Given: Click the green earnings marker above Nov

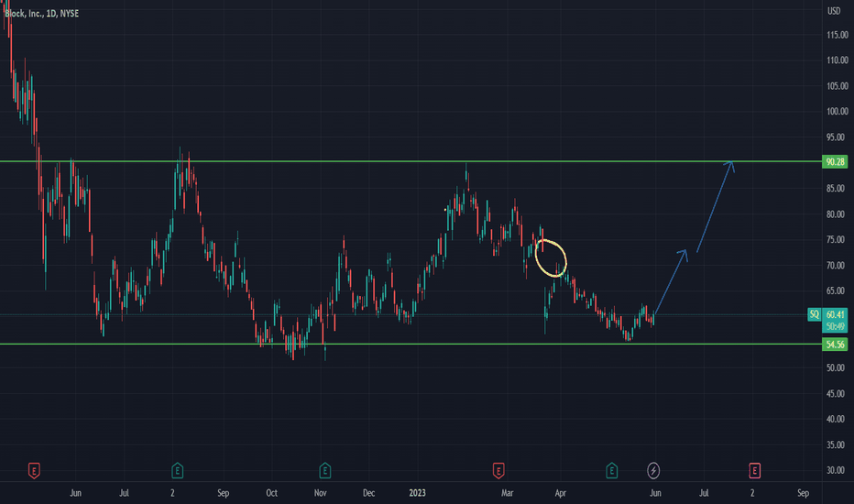Looking at the screenshot, I should click(324, 470).
